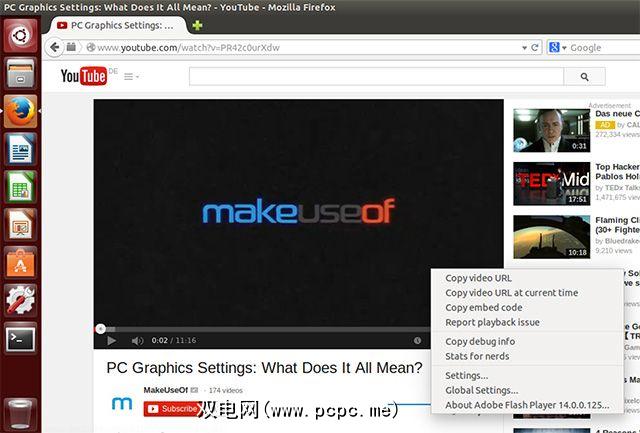Open Flaming video title link
640x433 pixels.
click(617, 225)
